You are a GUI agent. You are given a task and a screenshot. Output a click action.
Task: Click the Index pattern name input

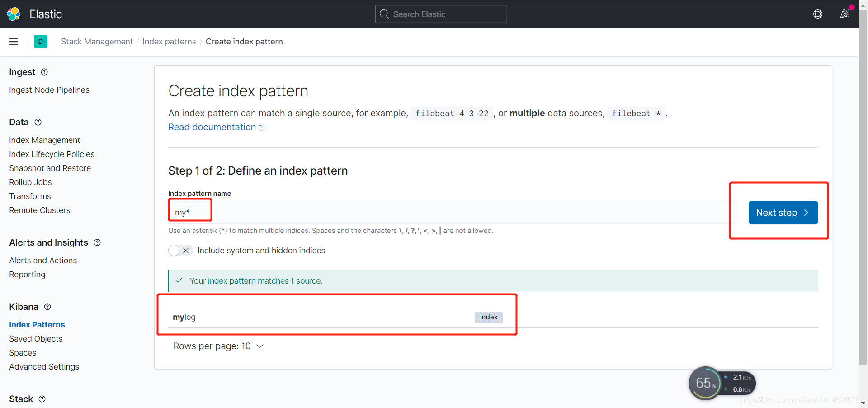[x=451, y=212]
